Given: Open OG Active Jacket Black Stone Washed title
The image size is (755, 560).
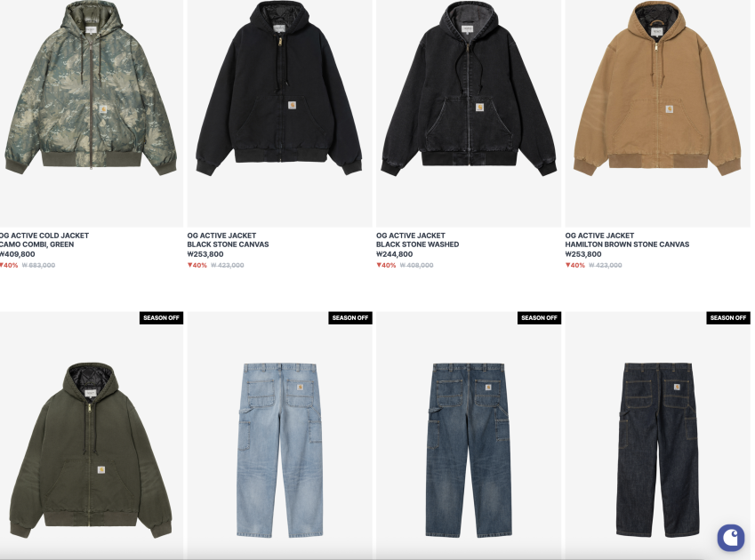Looking at the screenshot, I should point(417,240).
